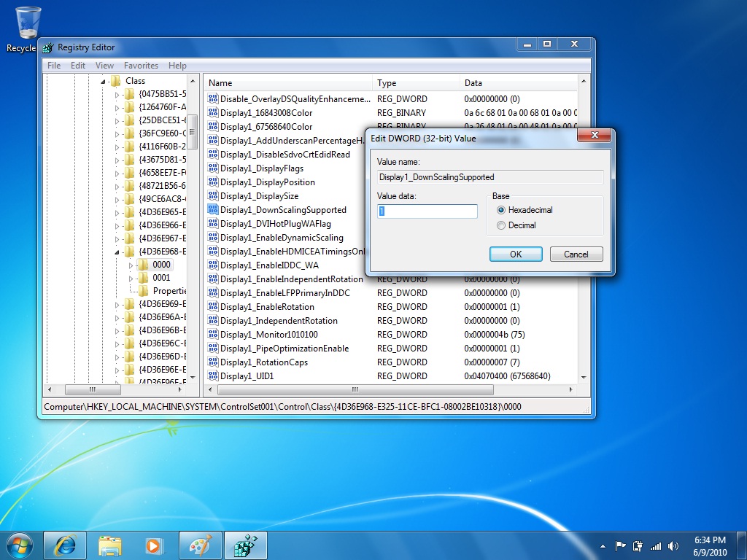Click the Paint icon in taskbar
This screenshot has width=747, height=560.
(200, 545)
